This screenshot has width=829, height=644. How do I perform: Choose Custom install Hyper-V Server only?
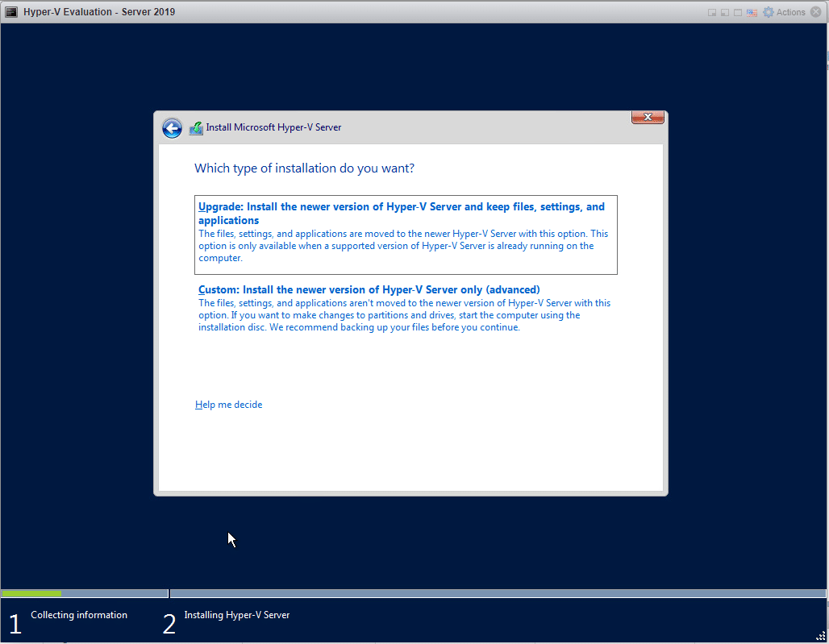point(406,308)
